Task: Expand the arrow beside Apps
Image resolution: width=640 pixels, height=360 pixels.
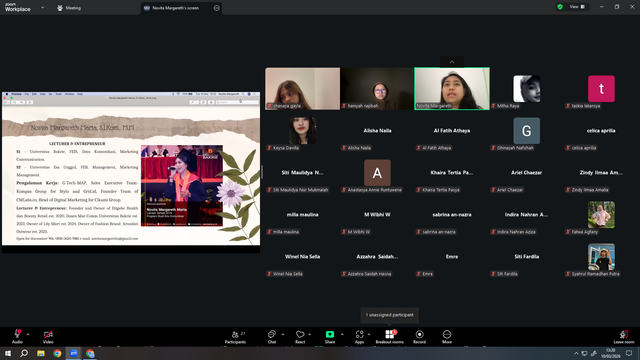Action: [369, 334]
